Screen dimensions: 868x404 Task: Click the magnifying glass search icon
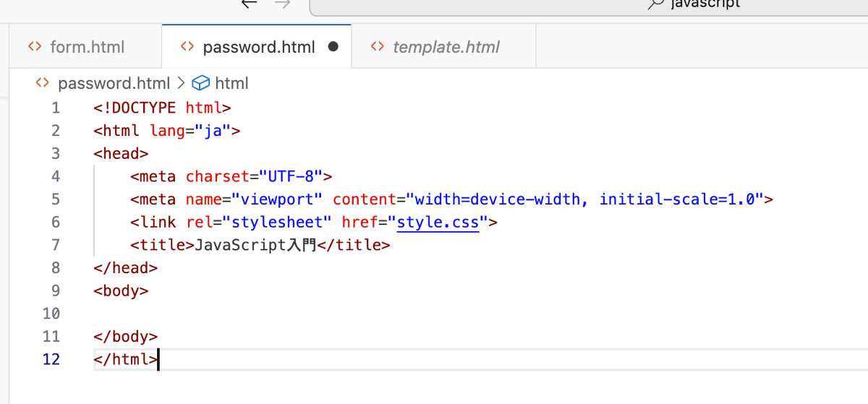(655, 4)
